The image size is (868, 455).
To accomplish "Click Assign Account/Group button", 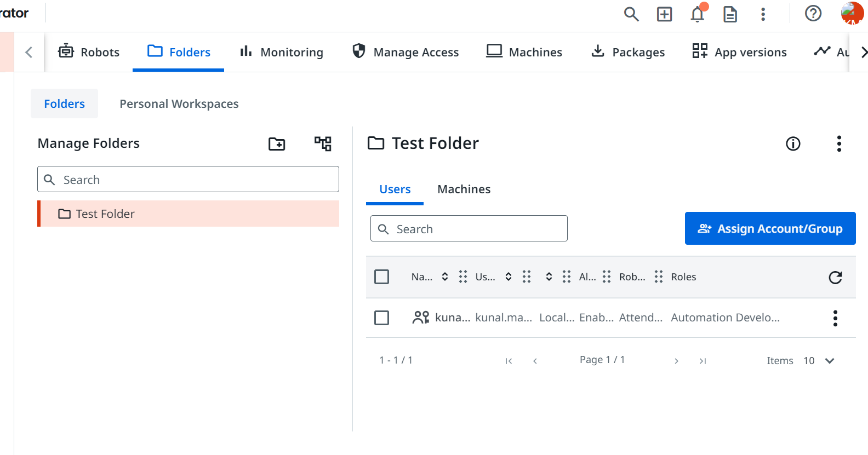I will pyautogui.click(x=770, y=229).
